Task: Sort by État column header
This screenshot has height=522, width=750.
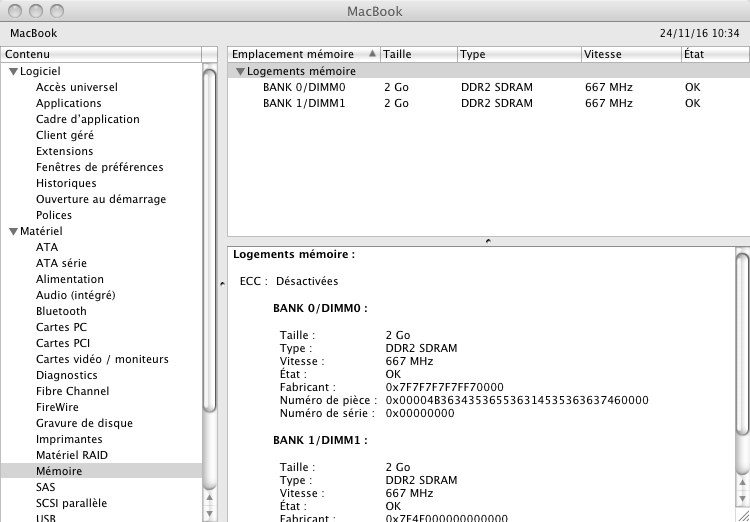Action: coord(716,54)
